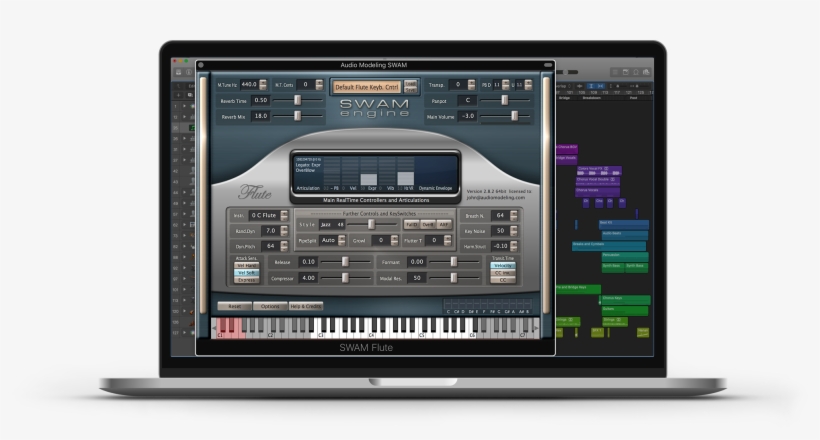Toggle the OverB keyswitch button
Screen dimensions: 820x440
coord(428,224)
